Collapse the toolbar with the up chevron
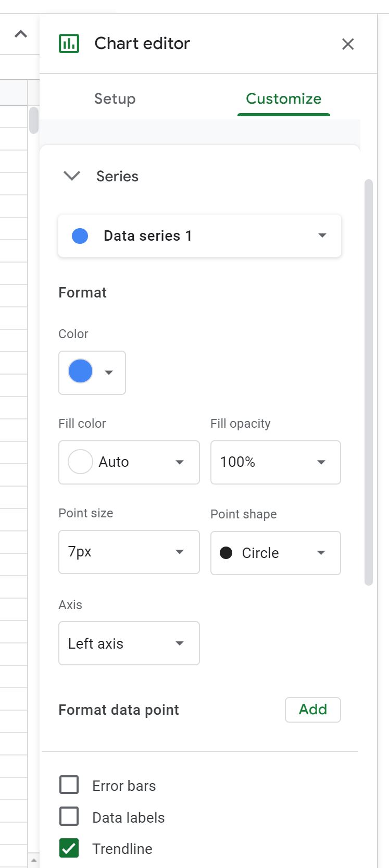Screen dimensions: 389x868 click(21, 34)
